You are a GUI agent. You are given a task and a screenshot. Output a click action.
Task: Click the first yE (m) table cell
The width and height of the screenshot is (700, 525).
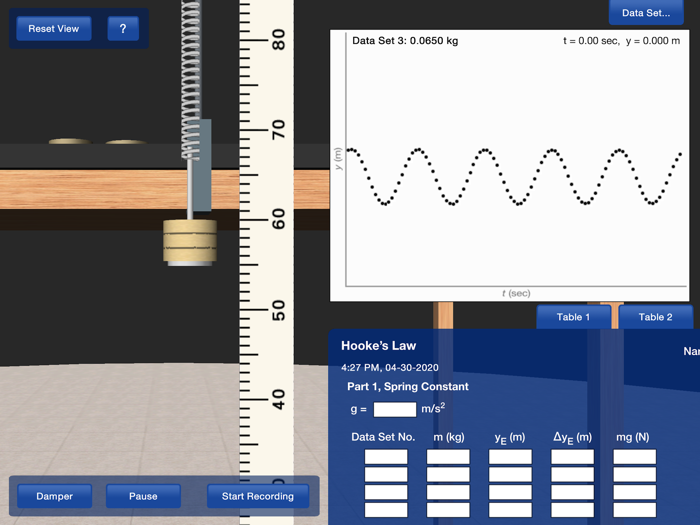pyautogui.click(x=510, y=457)
